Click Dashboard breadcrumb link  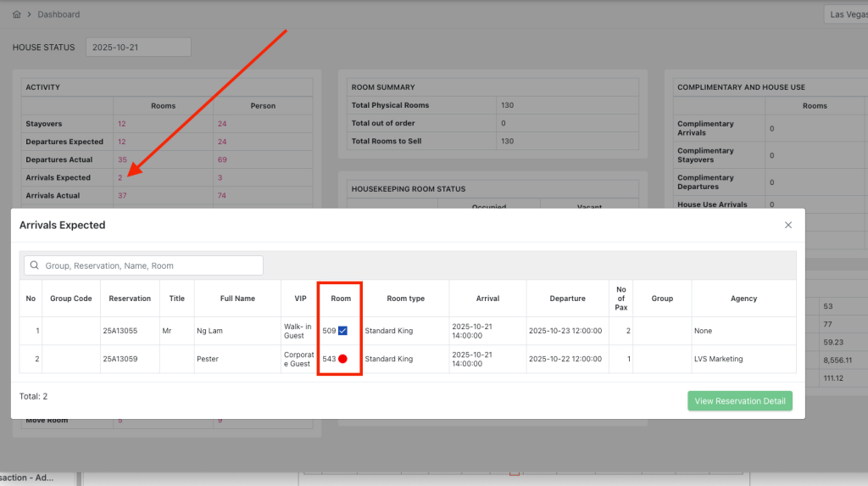(59, 14)
